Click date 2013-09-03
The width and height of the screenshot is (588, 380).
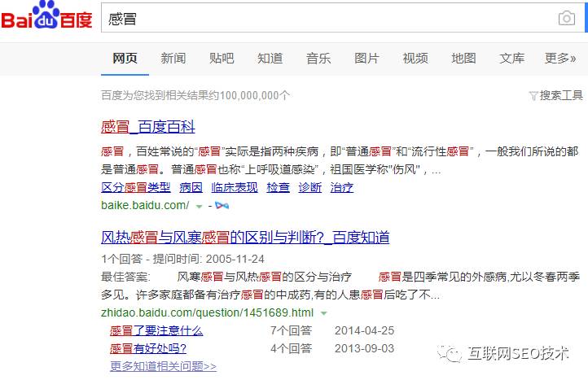point(365,348)
